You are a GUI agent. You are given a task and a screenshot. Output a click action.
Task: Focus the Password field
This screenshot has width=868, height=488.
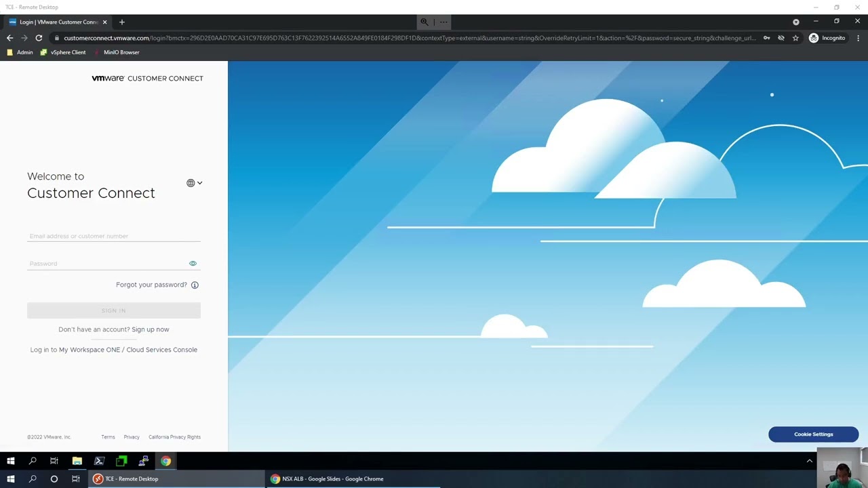click(107, 263)
